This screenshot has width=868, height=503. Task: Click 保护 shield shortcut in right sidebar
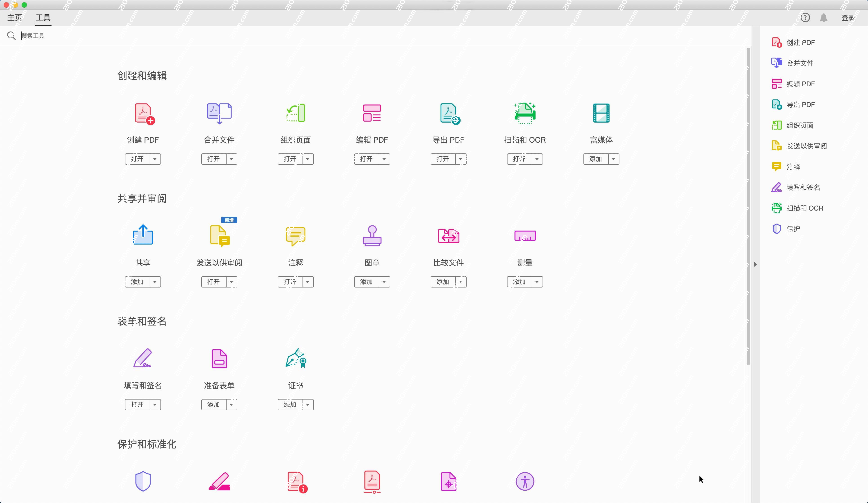(x=786, y=229)
